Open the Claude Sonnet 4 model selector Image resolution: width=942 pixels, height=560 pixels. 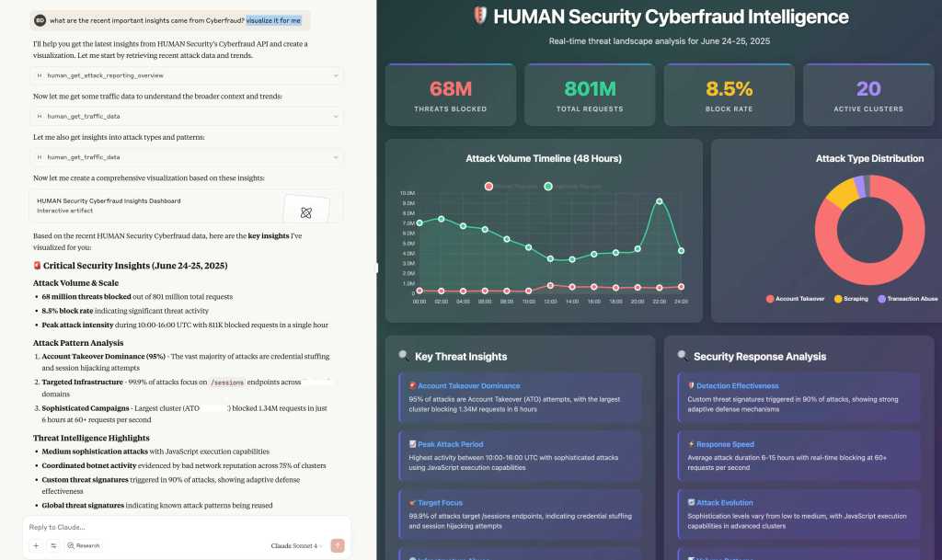tap(296, 545)
